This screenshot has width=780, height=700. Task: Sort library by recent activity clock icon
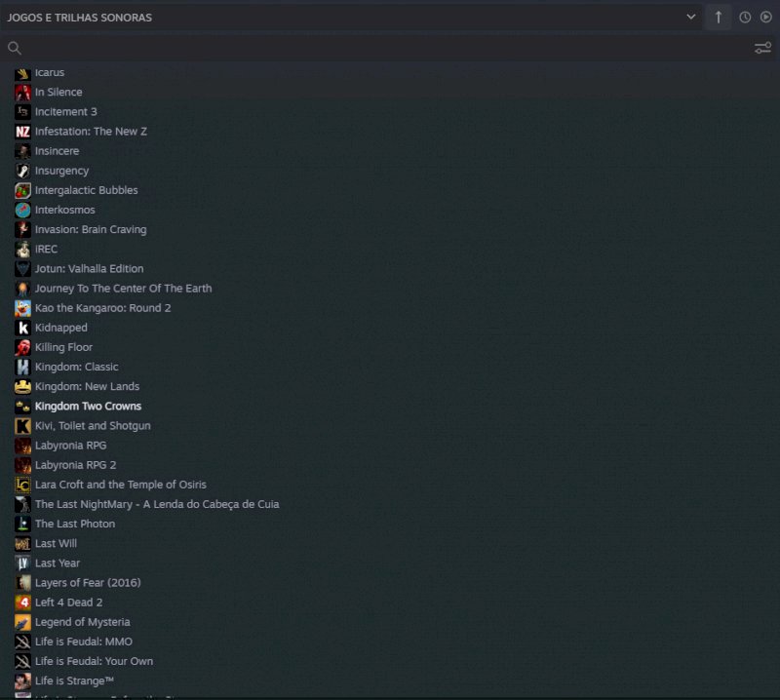click(x=745, y=18)
